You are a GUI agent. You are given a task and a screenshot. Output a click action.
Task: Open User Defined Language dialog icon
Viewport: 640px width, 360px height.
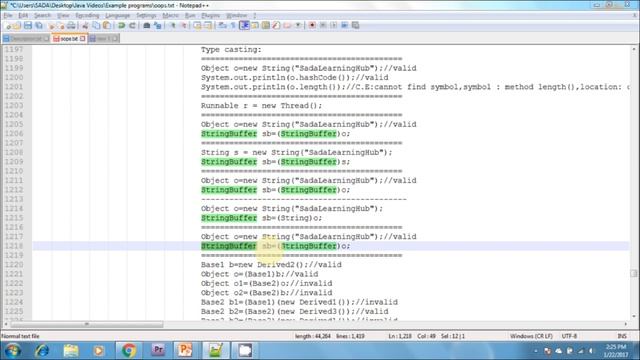point(255,25)
